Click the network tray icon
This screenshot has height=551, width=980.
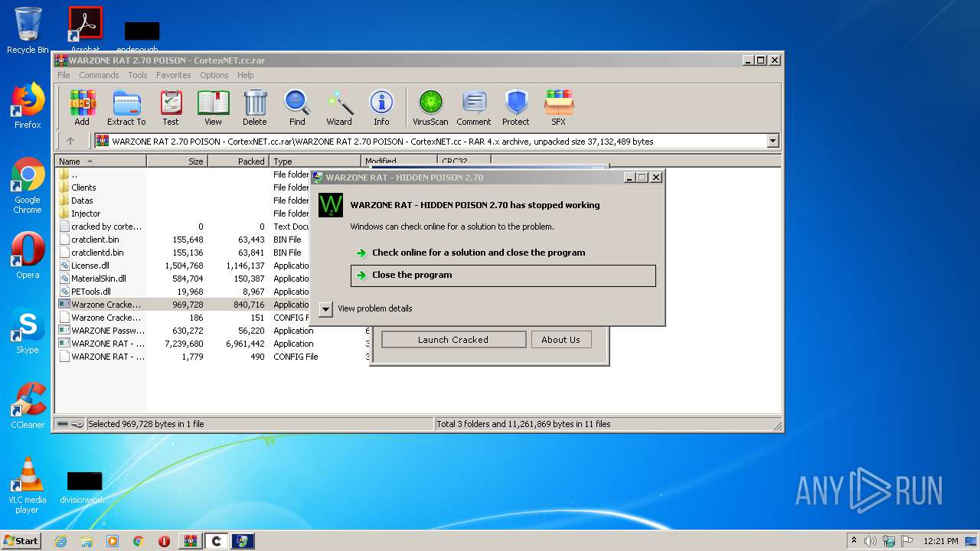coord(888,541)
